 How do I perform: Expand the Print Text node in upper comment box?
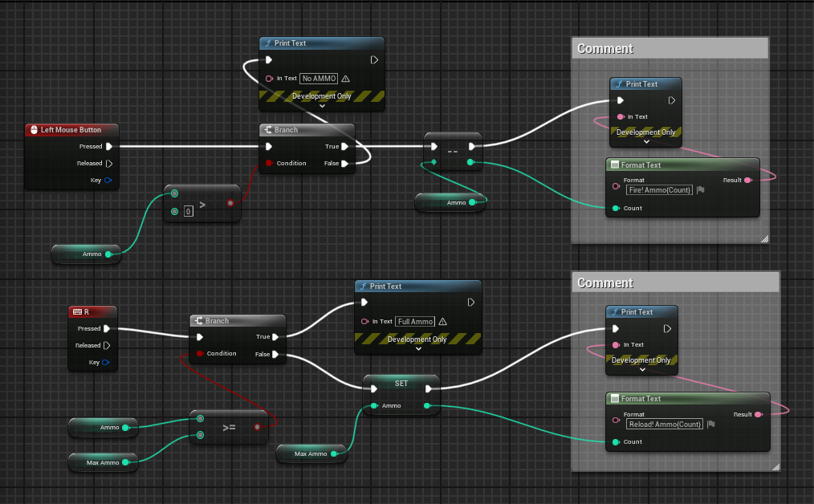[646, 142]
